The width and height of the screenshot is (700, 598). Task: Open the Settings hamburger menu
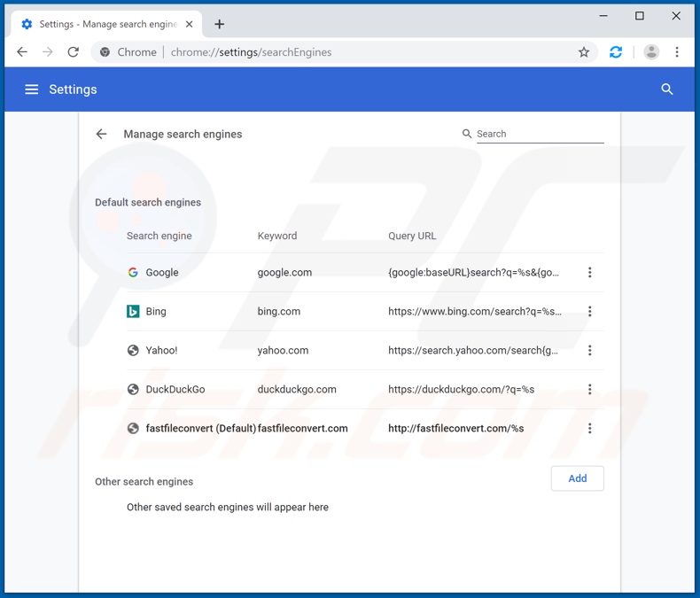click(x=31, y=89)
